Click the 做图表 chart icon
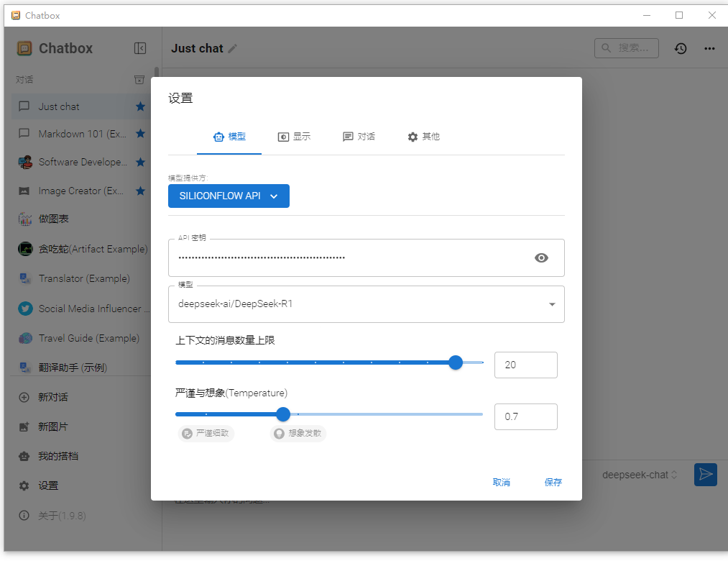Image resolution: width=728 pixels, height=561 pixels. 24,219
